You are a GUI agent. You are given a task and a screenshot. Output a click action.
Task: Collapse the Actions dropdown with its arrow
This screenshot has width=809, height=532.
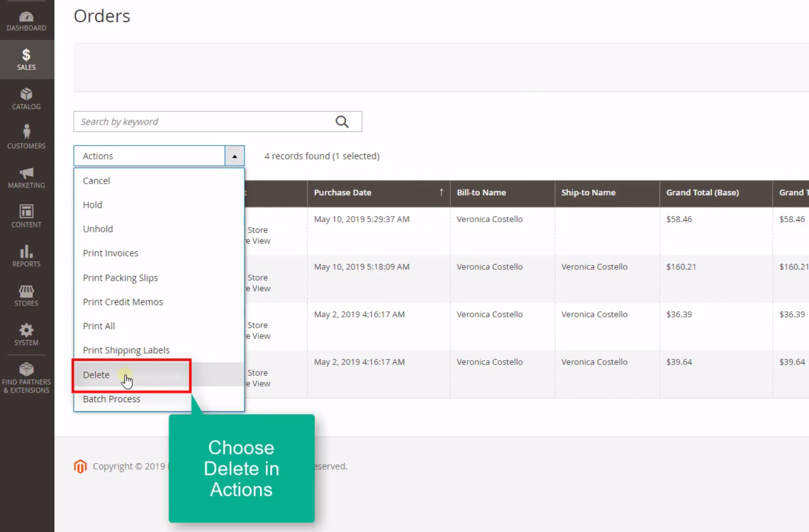[234, 156]
